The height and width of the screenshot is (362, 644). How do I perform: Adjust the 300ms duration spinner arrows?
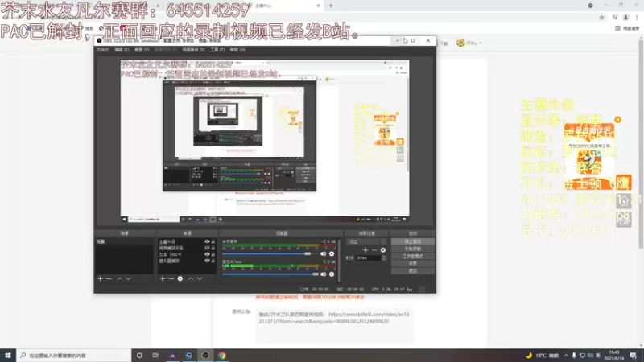(384, 257)
